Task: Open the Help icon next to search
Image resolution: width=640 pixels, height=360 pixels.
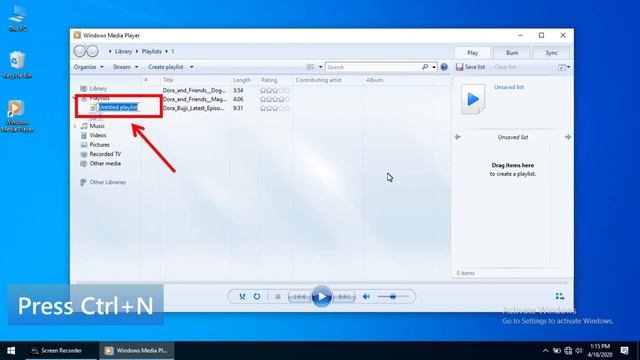Action: click(444, 67)
